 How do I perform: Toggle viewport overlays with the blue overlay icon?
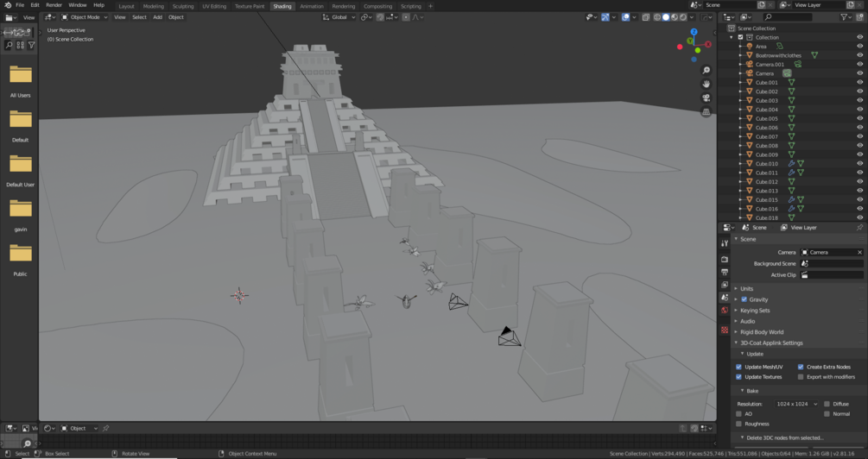[625, 17]
